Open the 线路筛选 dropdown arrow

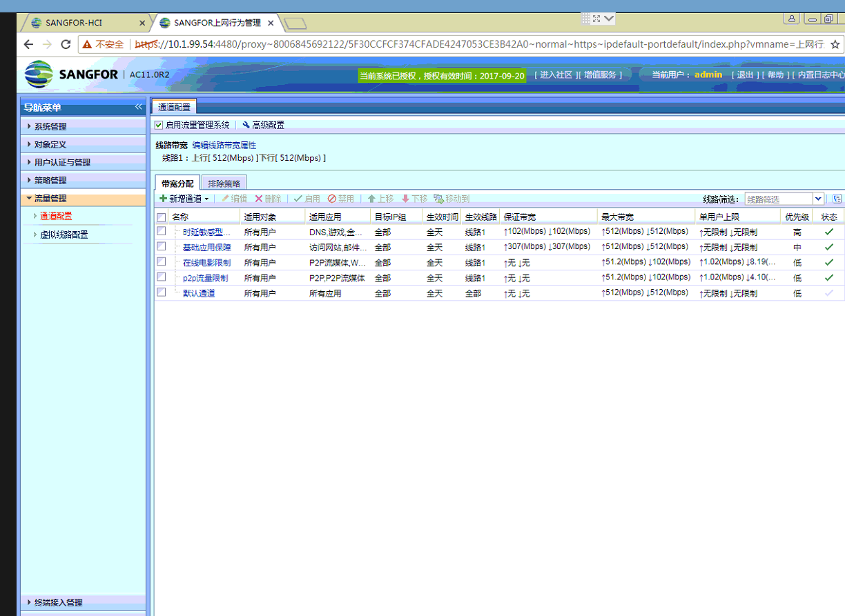pyautogui.click(x=818, y=199)
